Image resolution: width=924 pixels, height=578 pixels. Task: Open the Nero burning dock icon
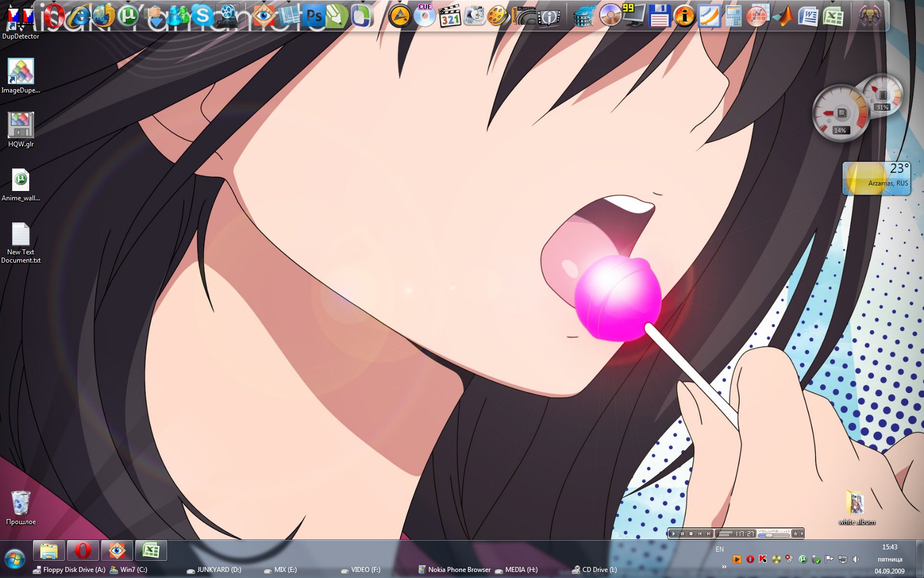585,15
